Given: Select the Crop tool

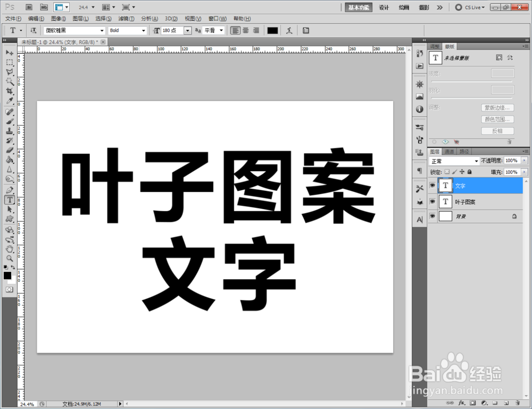Looking at the screenshot, I should [x=10, y=91].
